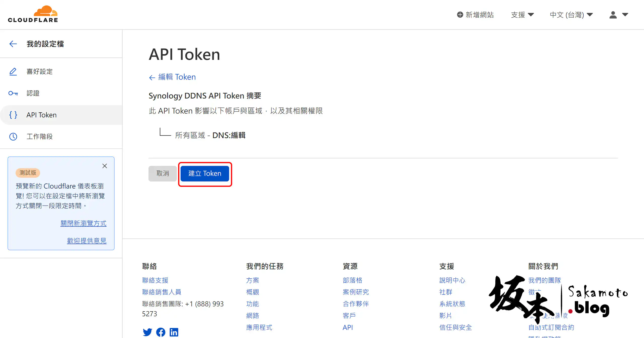This screenshot has height=338, width=644.
Task: Select 認證 in the sidebar
Action: pos(33,93)
